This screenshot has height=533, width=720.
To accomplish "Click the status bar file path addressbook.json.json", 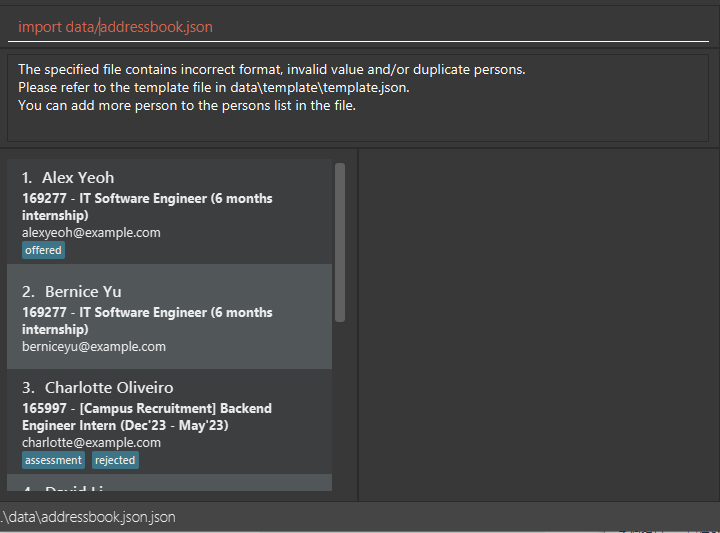I will pyautogui.click(x=88, y=517).
